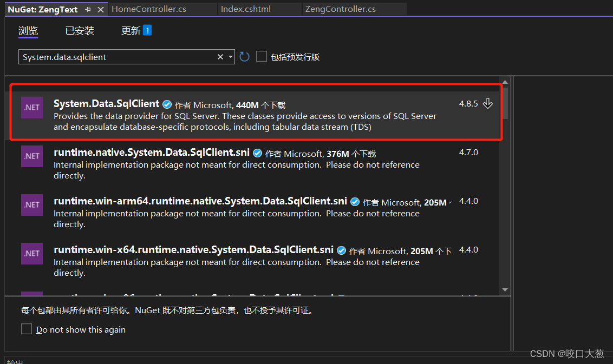This screenshot has width=613, height=364.
Task: Click verified badge of win-arm64 package
Action: click(355, 202)
